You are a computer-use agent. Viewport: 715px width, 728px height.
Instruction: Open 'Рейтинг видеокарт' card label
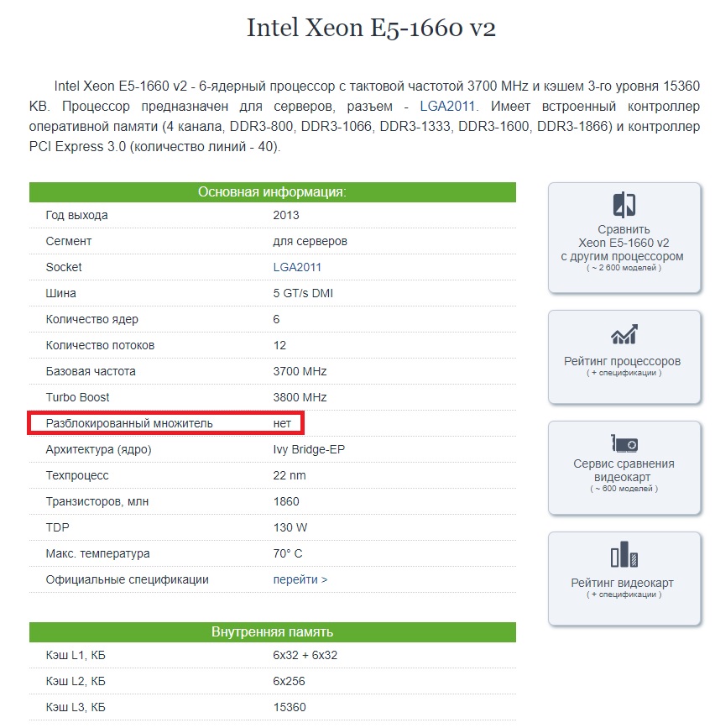[x=622, y=583]
